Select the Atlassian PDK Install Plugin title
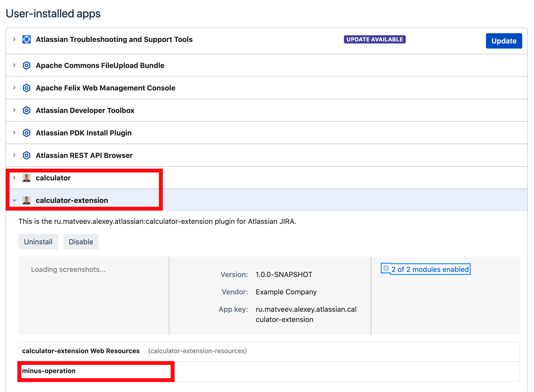The height and width of the screenshot is (392, 534). point(84,133)
